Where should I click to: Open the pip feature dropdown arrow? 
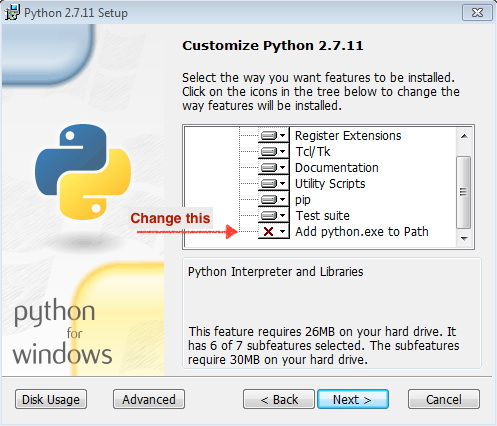[283, 200]
